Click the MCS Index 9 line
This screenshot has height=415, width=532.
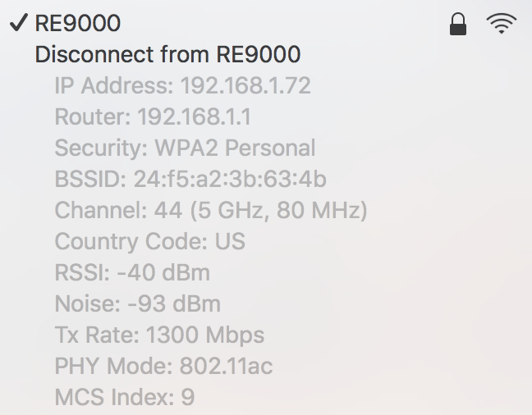pyautogui.click(x=124, y=398)
